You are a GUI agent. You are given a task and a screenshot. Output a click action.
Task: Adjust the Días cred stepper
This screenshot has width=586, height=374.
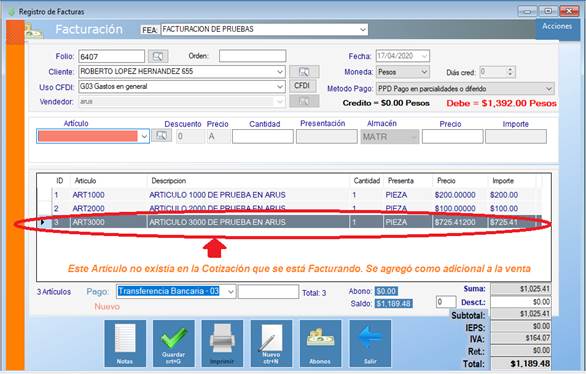point(510,71)
